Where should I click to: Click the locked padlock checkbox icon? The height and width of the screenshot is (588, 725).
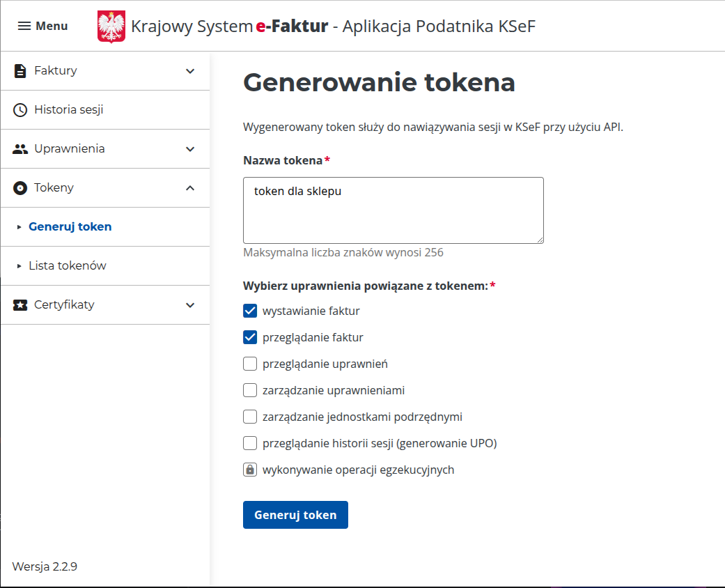[x=250, y=470]
